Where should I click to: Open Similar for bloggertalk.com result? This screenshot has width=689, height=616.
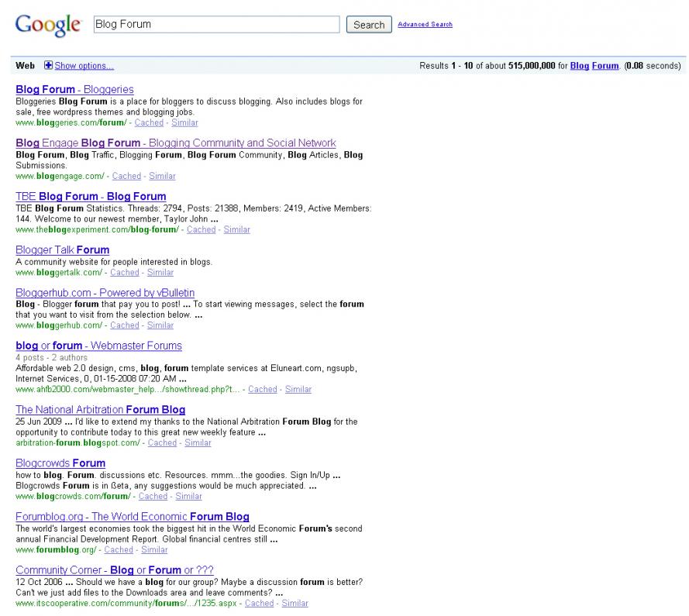pos(160,273)
